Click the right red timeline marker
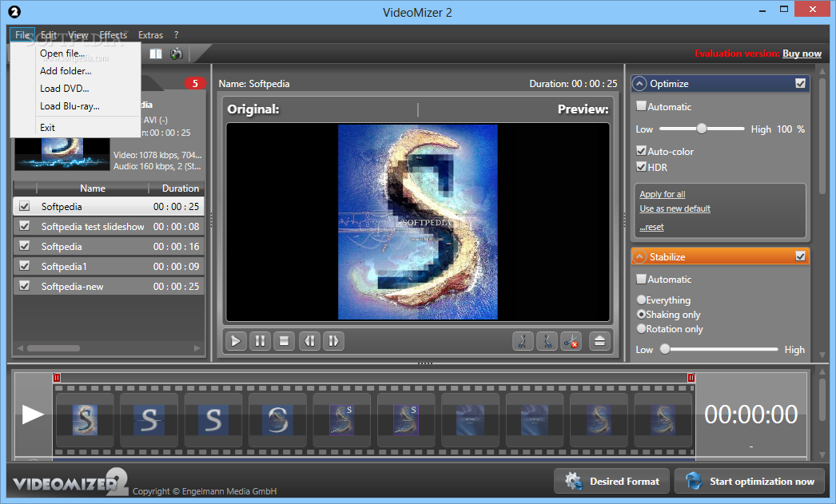Screen dimensions: 836x504 click(691, 378)
